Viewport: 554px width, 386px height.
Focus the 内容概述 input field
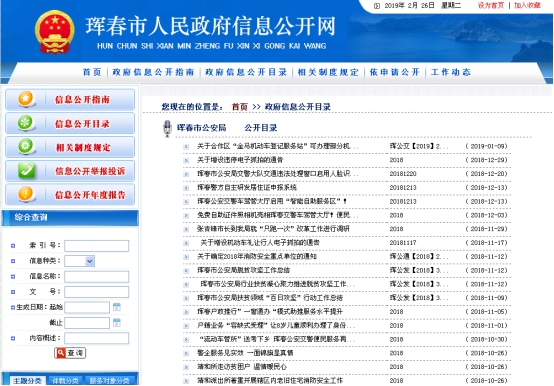point(96,338)
